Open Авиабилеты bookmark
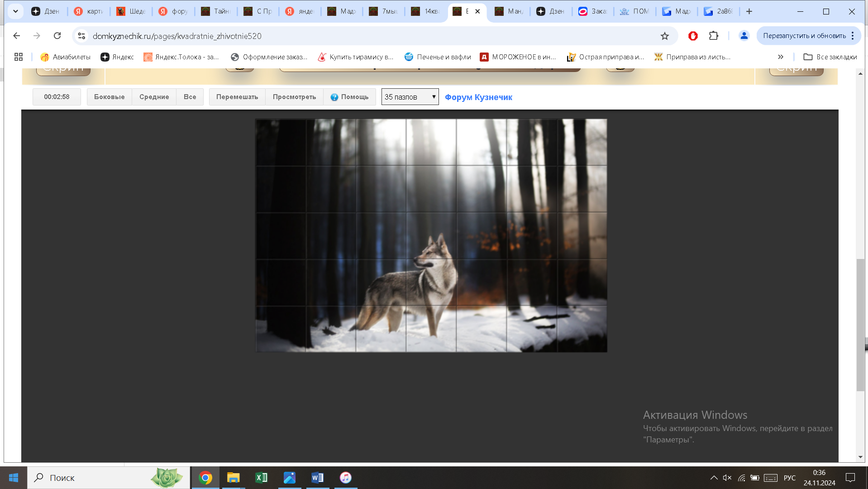868x489 pixels. (65, 57)
